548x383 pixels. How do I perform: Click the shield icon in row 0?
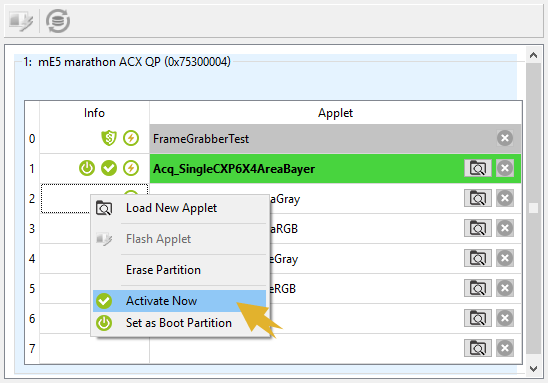click(109, 138)
